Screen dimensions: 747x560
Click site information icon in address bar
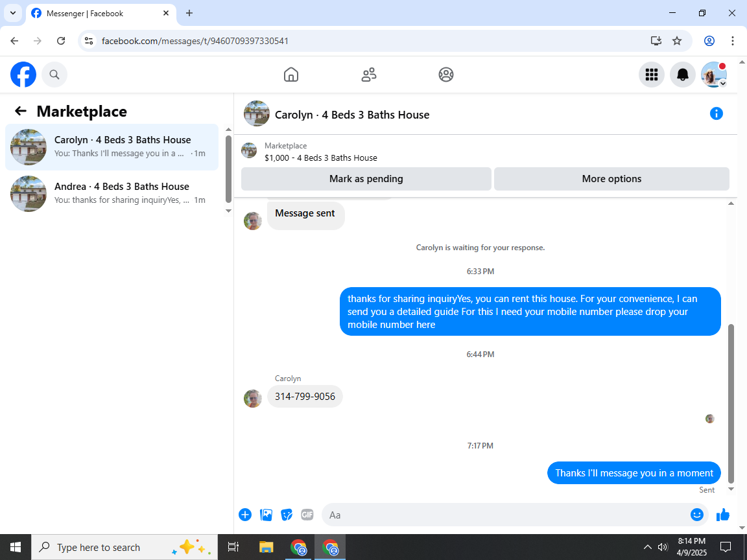click(x=89, y=41)
